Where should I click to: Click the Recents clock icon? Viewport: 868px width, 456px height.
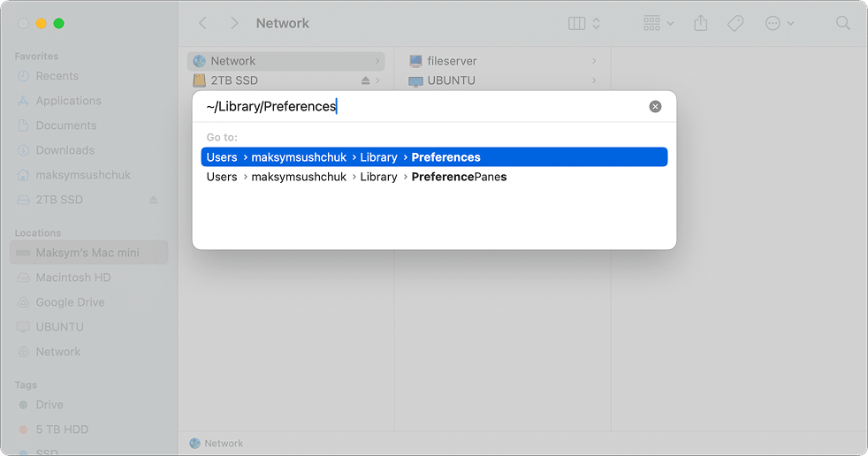tap(23, 76)
